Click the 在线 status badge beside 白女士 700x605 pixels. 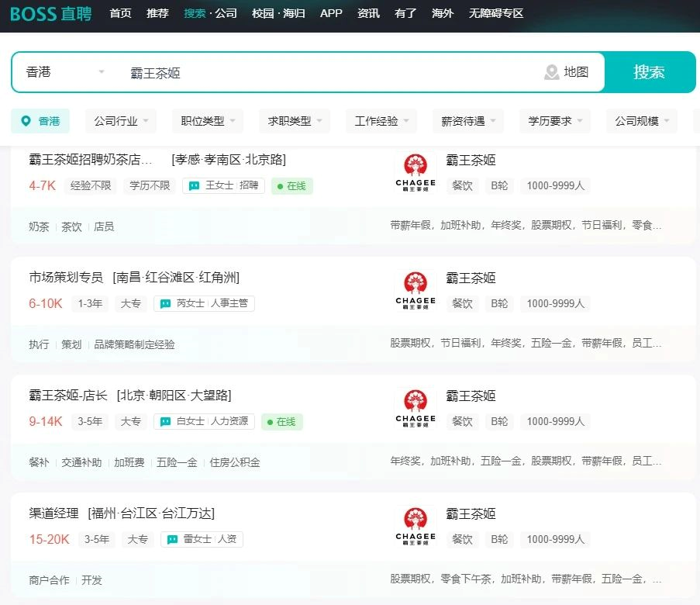point(281,422)
